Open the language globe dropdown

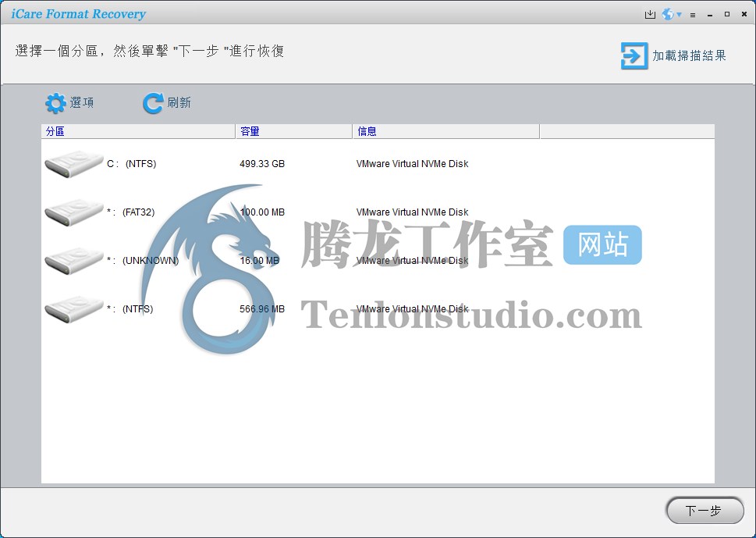(672, 15)
